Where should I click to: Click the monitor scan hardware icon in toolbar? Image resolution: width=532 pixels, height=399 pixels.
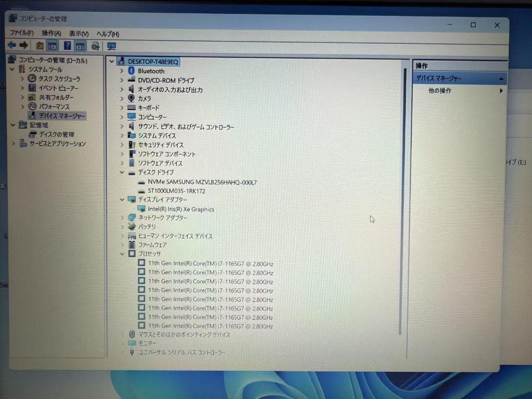pyautogui.click(x=112, y=46)
